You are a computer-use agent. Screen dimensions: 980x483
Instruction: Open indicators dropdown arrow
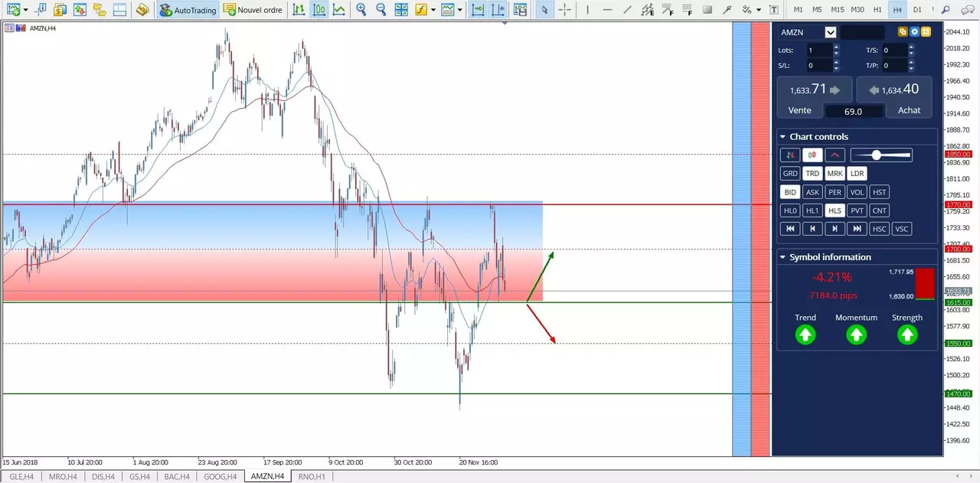click(433, 10)
